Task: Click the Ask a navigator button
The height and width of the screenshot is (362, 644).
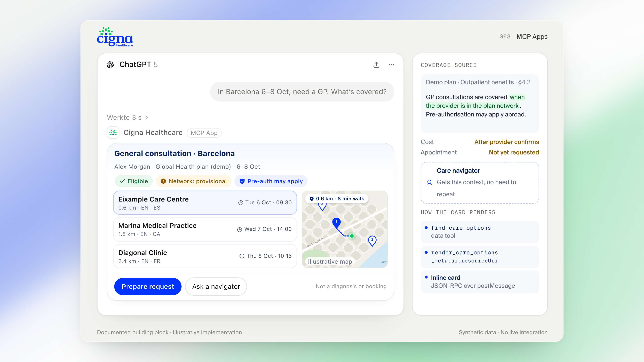Action: 216,286
